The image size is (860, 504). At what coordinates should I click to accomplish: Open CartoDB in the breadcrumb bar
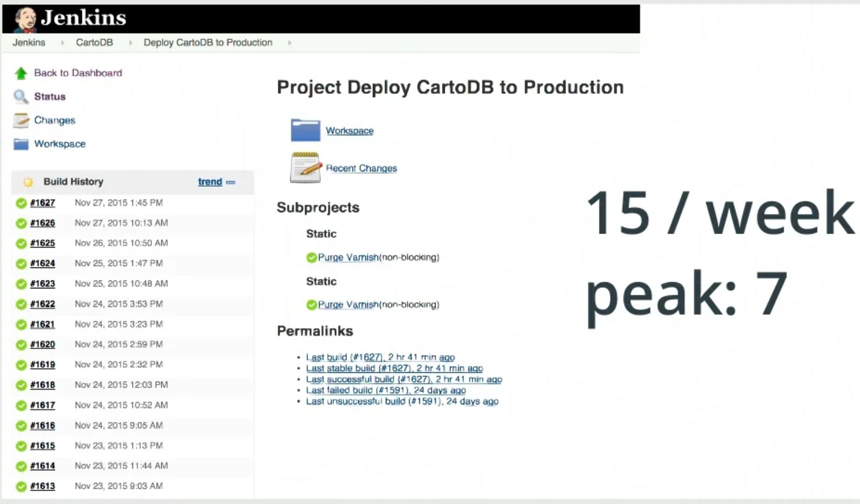pyautogui.click(x=94, y=43)
